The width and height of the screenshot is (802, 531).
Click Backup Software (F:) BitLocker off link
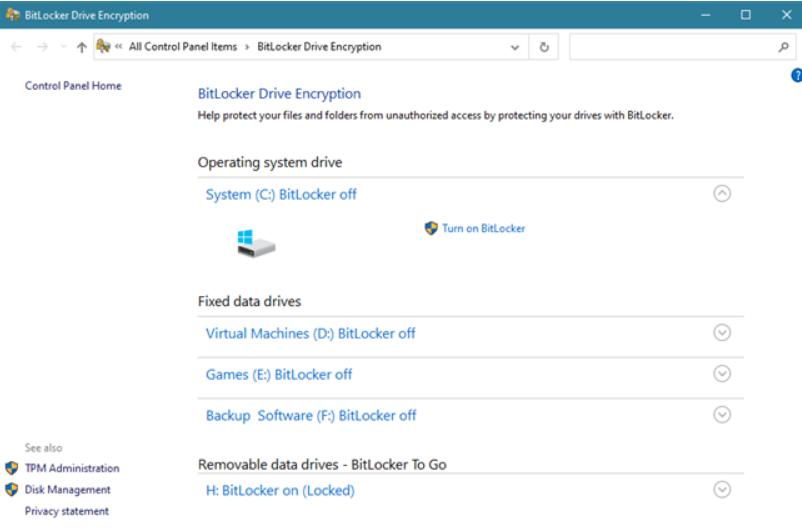[311, 415]
